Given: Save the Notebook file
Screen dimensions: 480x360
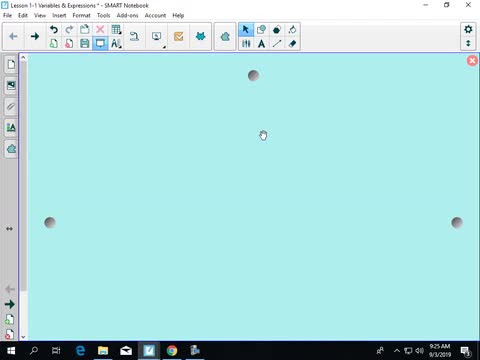Looking at the screenshot, I should point(85,43).
